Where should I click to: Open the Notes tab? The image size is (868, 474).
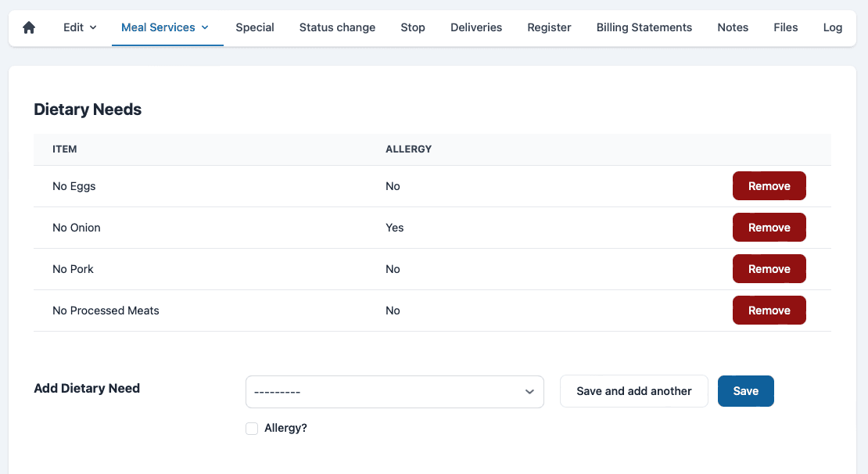coord(733,27)
